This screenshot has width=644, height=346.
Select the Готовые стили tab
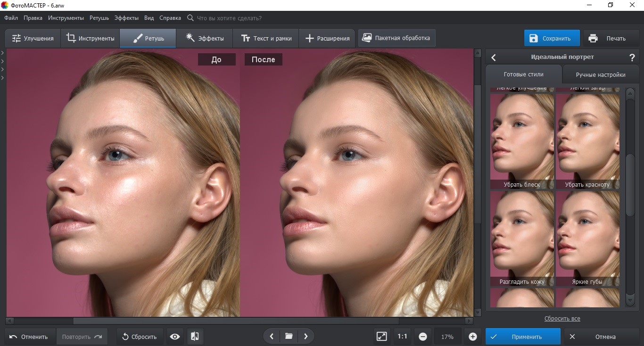point(523,74)
